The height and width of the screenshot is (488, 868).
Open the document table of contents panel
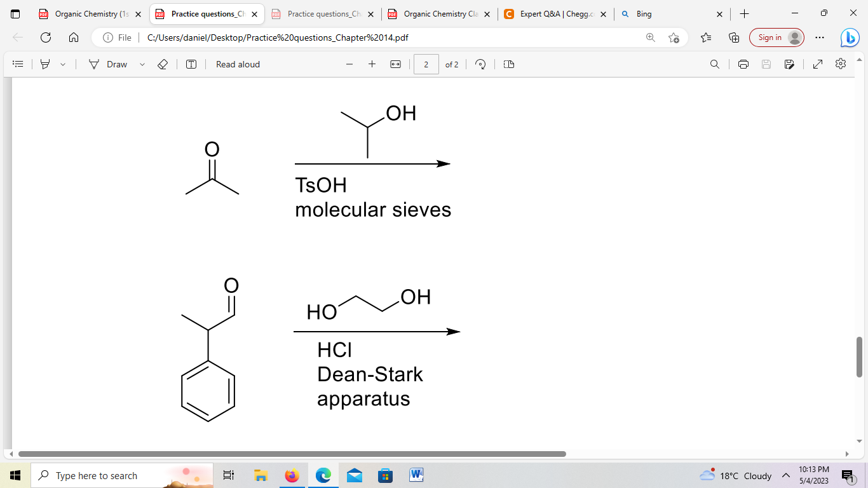(x=17, y=64)
